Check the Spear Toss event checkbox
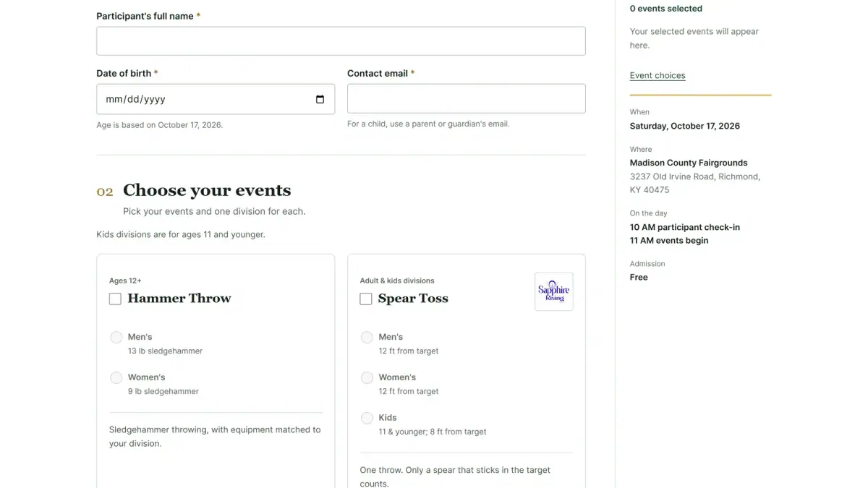The width and height of the screenshot is (868, 488). [x=366, y=299]
